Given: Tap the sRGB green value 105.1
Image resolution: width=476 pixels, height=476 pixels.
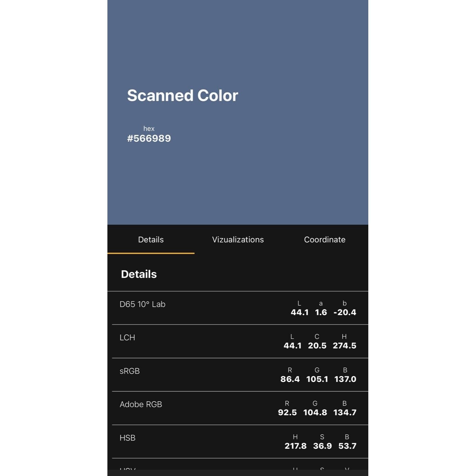Looking at the screenshot, I should point(317,379).
